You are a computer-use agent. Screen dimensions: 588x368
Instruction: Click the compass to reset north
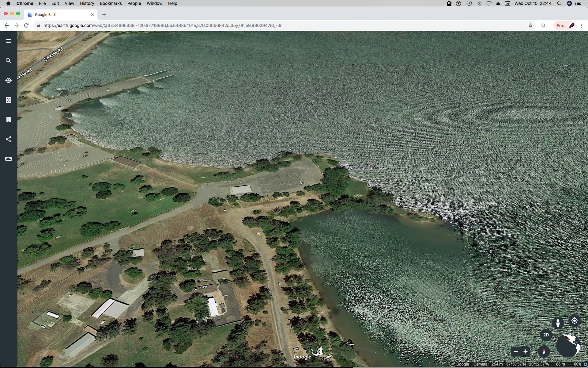click(x=544, y=351)
